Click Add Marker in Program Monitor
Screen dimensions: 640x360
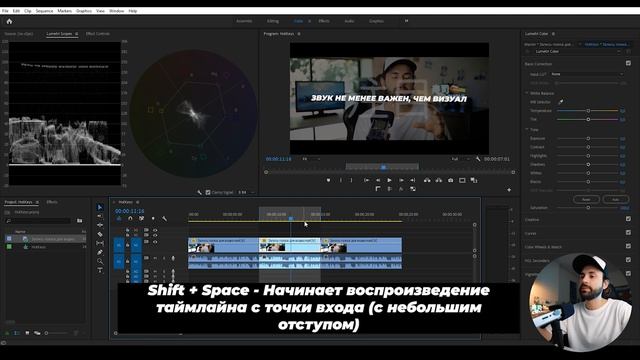click(x=329, y=180)
